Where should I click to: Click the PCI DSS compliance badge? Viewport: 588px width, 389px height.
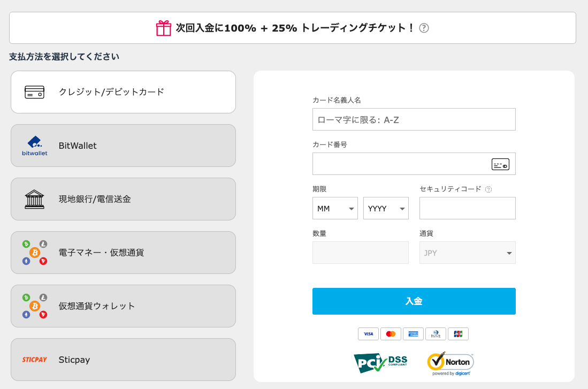380,362
